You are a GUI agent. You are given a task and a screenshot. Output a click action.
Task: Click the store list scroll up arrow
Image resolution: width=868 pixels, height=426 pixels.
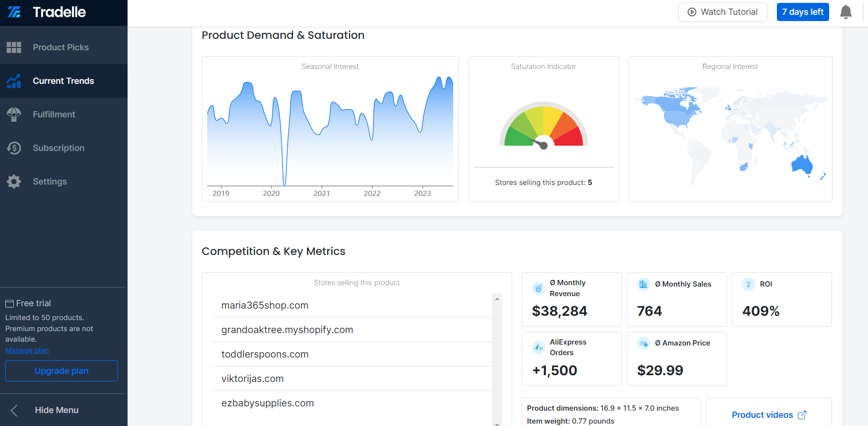497,299
